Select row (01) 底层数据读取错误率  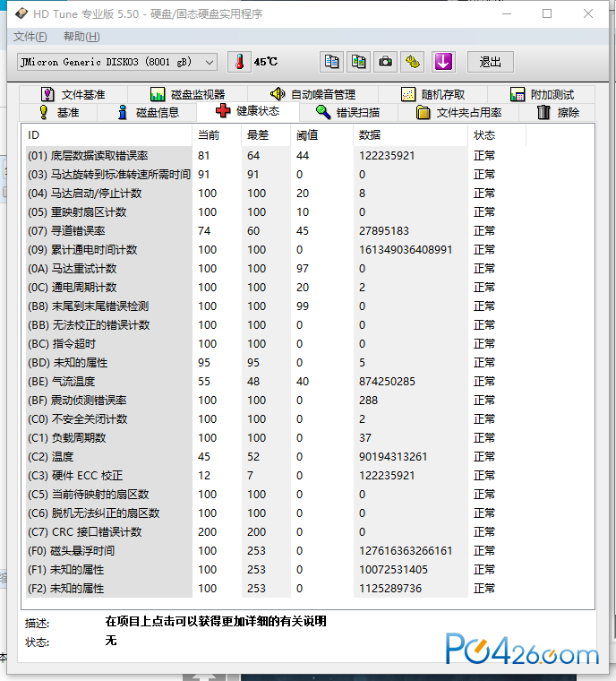[x=275, y=156]
